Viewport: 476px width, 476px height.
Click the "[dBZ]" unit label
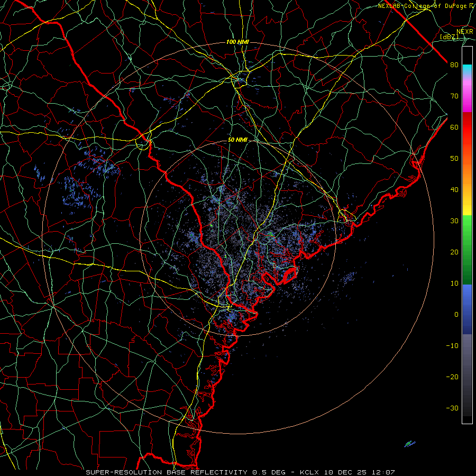point(449,36)
